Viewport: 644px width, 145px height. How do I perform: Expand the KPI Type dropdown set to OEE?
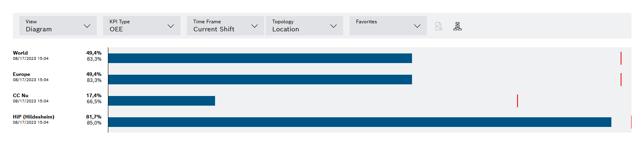[x=142, y=26]
